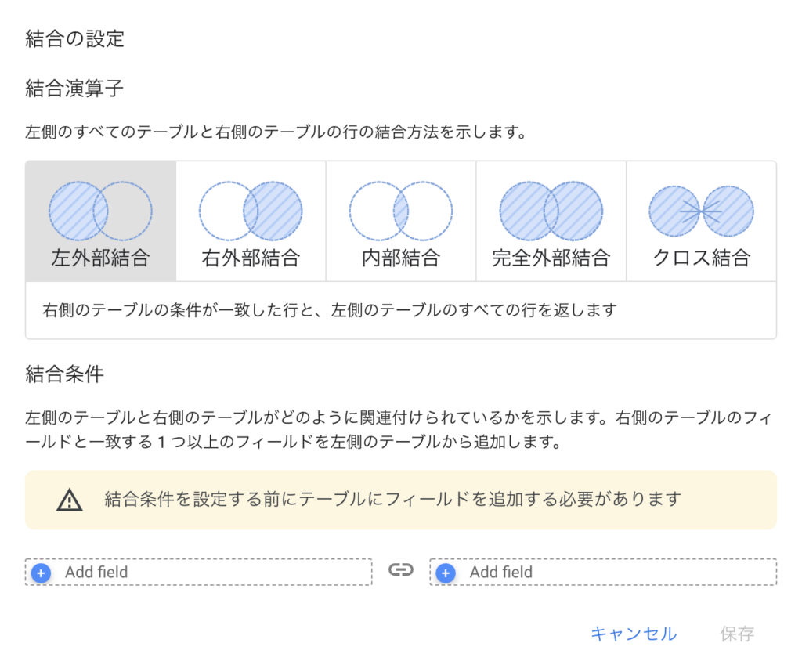The image size is (802, 672).
Task: Click the 右外部結合 Venn diagram icon
Action: point(251,211)
